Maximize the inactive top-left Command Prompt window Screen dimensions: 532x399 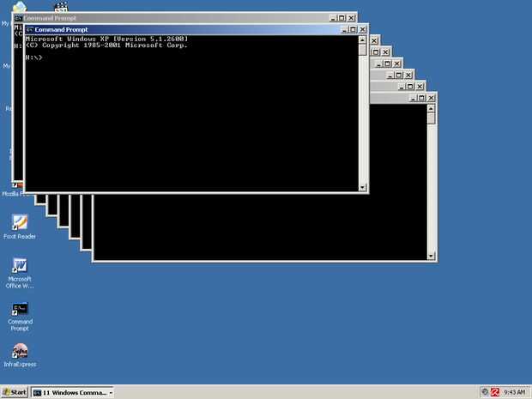pos(342,18)
